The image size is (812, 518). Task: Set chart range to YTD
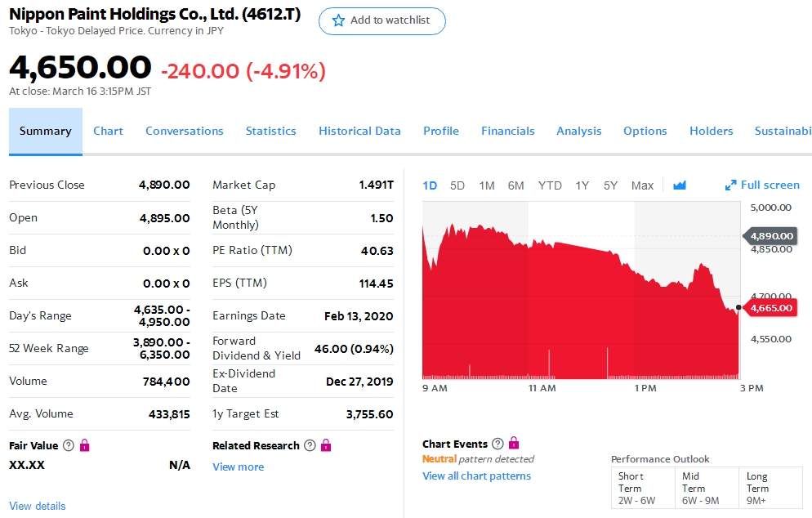click(x=550, y=185)
